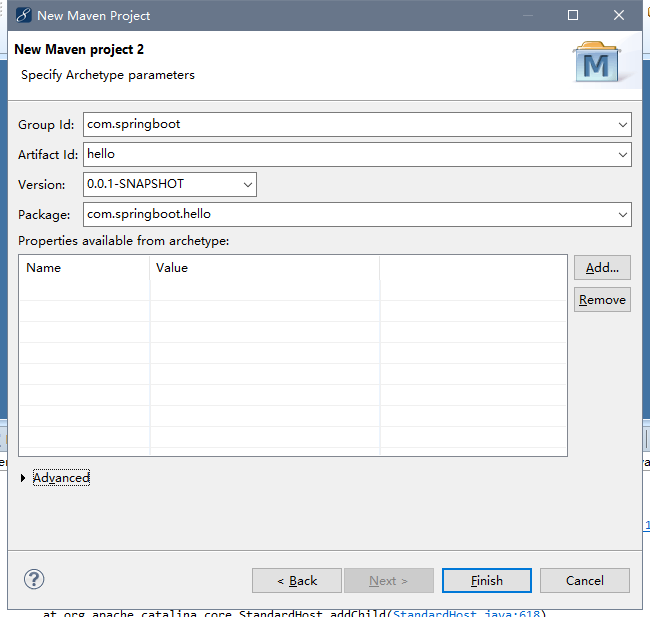Open the Package dropdown arrow

pos(623,214)
